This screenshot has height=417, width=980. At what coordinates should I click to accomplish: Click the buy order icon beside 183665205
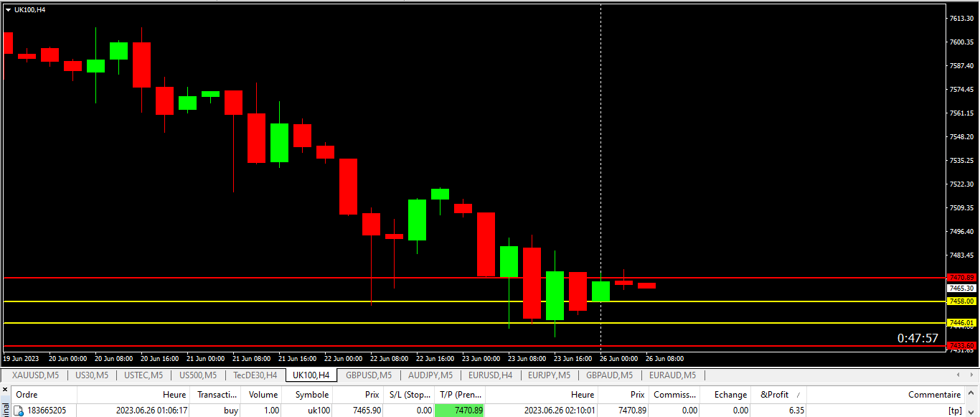[x=19, y=411]
